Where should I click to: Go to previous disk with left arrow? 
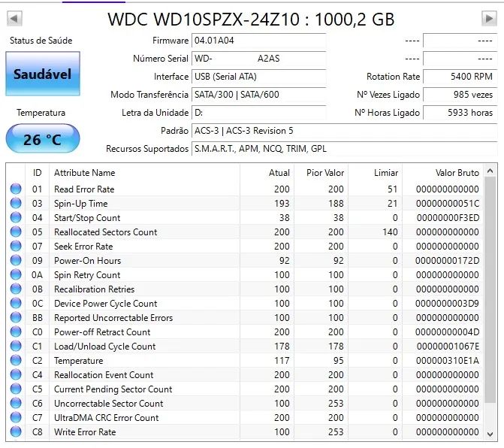coord(14,18)
